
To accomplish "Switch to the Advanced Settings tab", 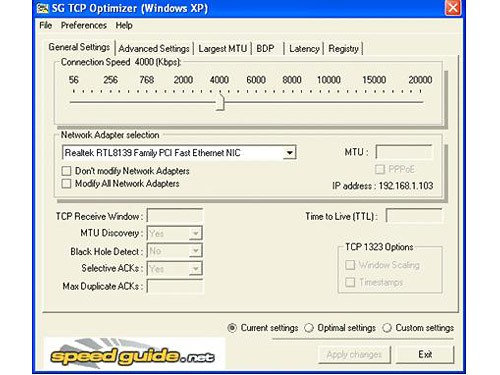I will pyautogui.click(x=154, y=49).
